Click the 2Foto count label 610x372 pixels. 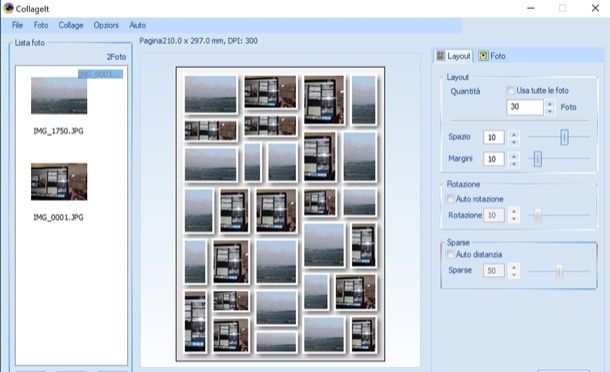coord(116,57)
